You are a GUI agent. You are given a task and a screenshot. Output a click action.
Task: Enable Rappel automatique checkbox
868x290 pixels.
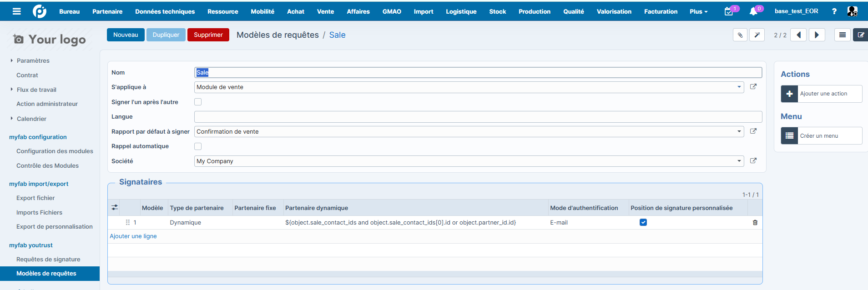point(198,146)
